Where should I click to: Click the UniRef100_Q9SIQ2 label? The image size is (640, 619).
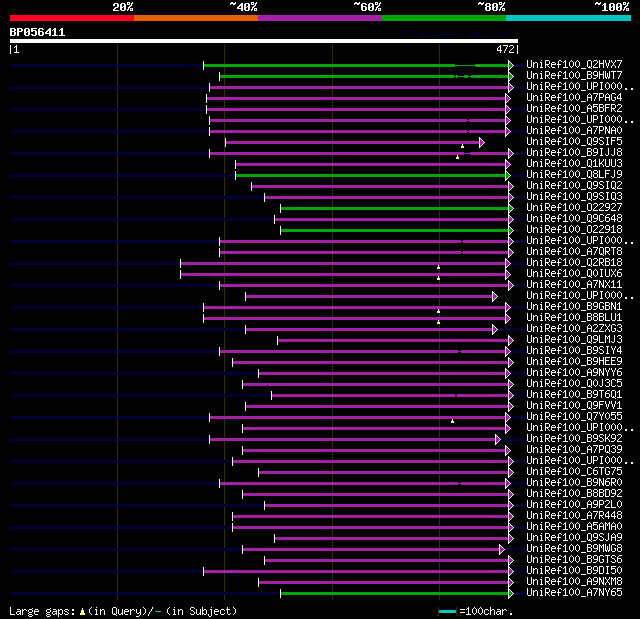[574, 186]
